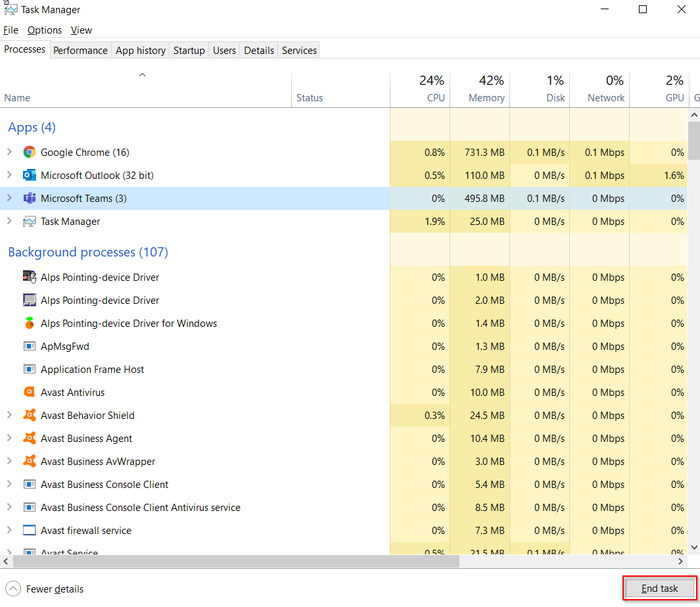Viewport: 700px width, 607px height.
Task: Click the horizontal scrollbar left arrow
Action: [x=6, y=561]
